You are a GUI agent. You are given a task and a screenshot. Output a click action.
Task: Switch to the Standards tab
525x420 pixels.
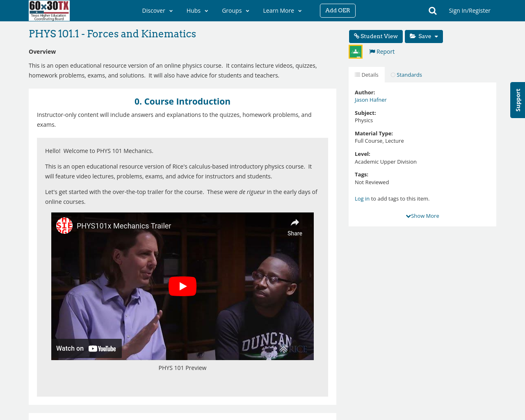click(406, 75)
